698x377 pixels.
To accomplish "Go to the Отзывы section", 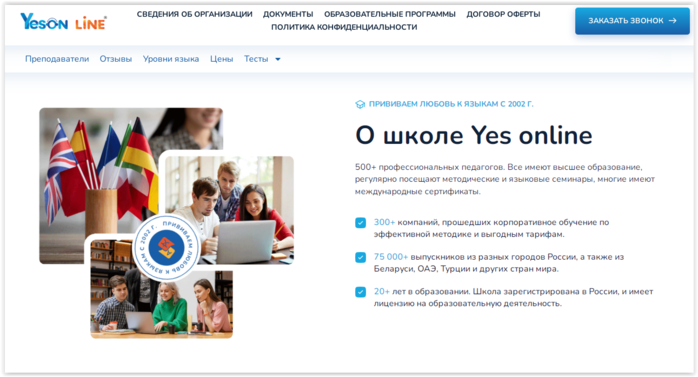I will click(x=116, y=59).
